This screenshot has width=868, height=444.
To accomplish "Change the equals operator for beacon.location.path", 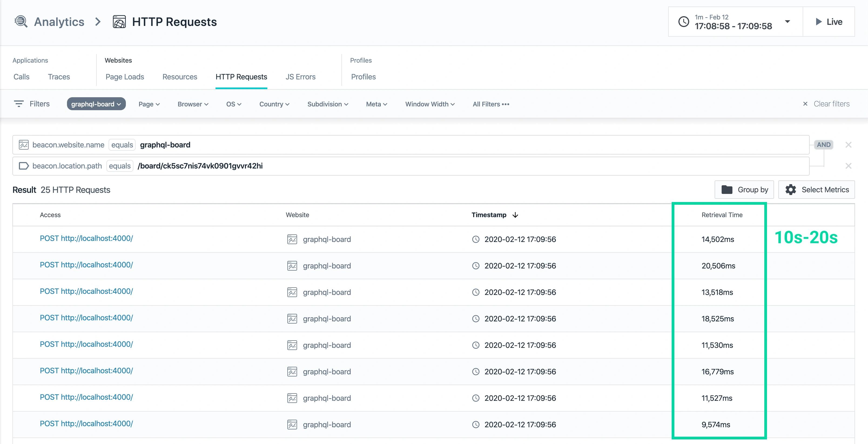I will [x=120, y=166].
